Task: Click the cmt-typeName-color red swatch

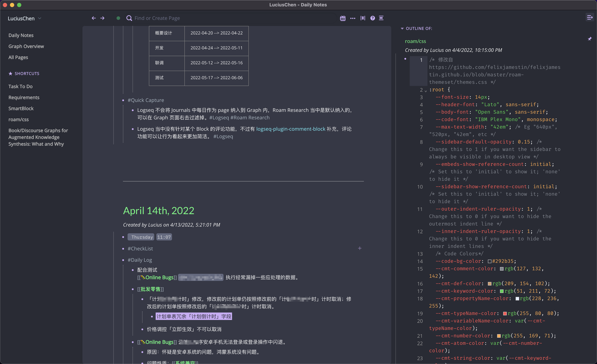Action: [x=505, y=314]
